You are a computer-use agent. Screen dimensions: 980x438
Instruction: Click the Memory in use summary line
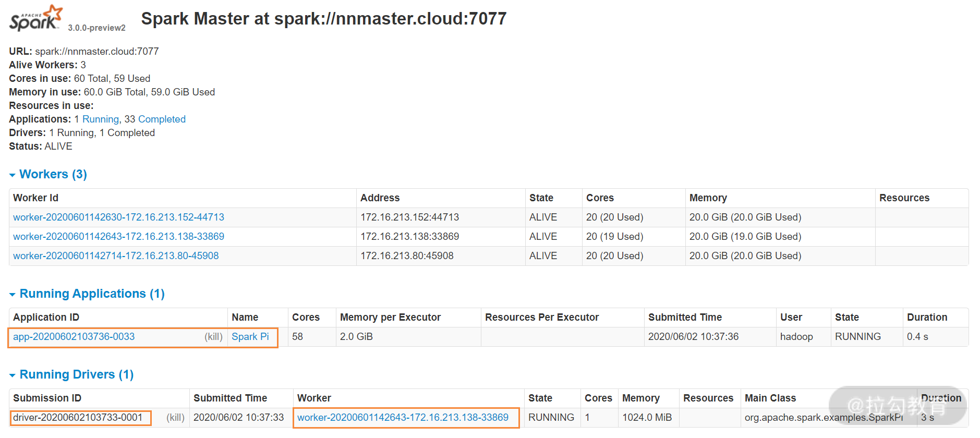click(x=112, y=92)
